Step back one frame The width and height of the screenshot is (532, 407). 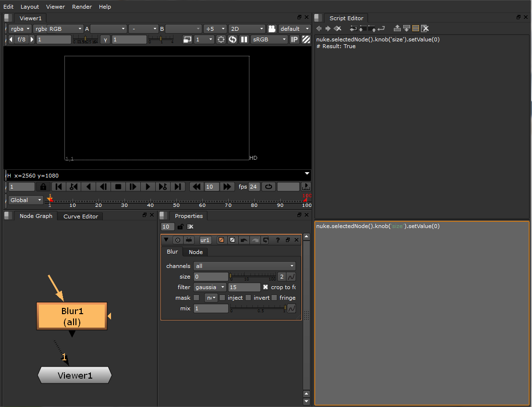click(103, 187)
